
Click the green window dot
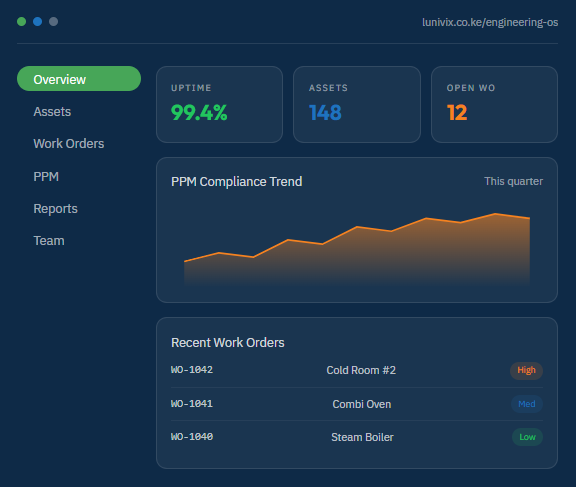(21, 22)
